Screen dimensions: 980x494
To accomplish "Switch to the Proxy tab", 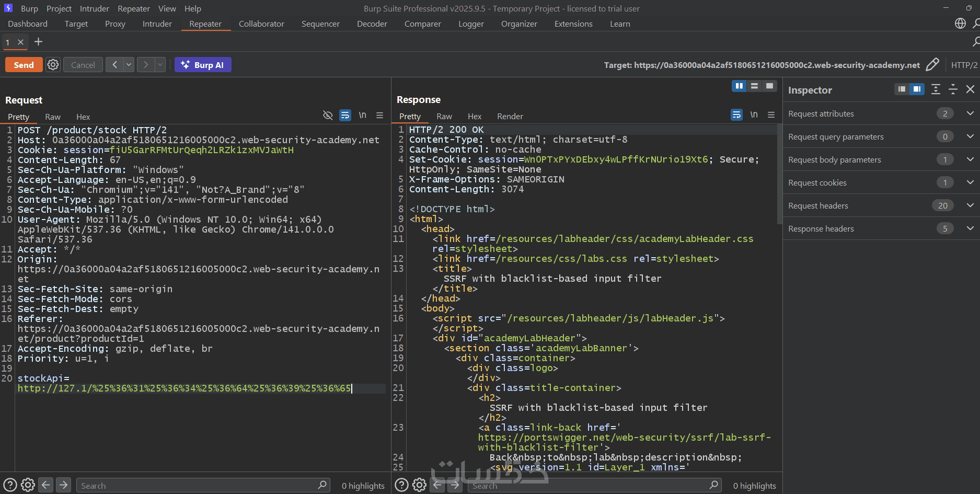I will coord(115,24).
